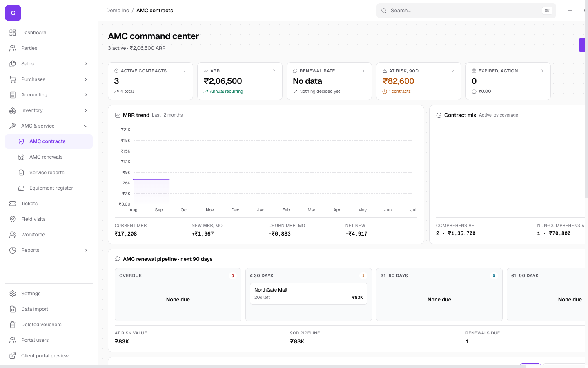Click the Deleted vouchers trash icon

pyautogui.click(x=13, y=325)
